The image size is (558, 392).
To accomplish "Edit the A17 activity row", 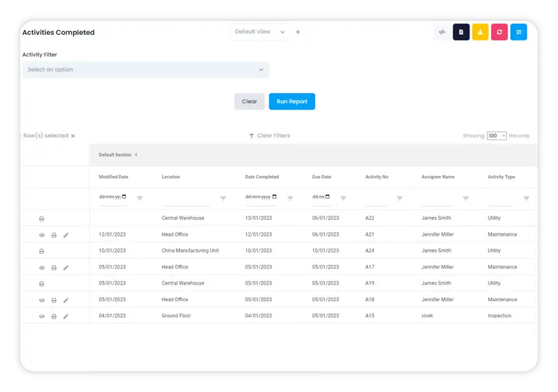I will coord(66,268).
